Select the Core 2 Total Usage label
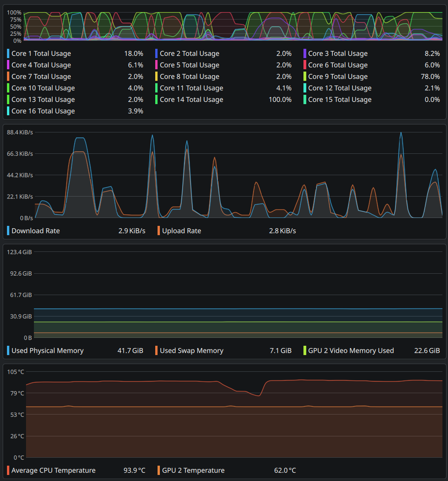 [189, 53]
